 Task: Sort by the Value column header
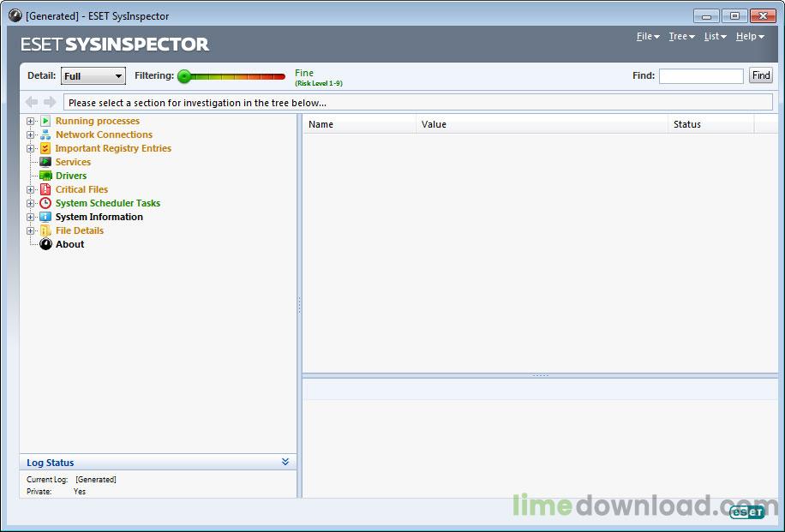[x=542, y=124]
